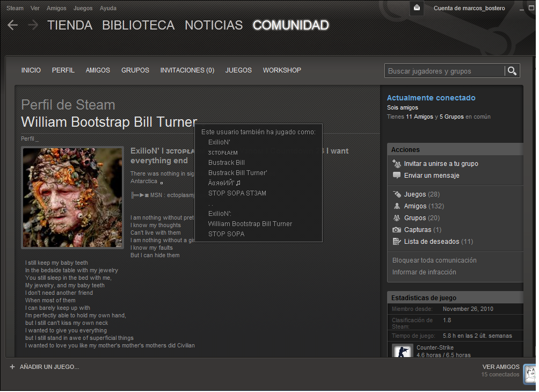Go to the NOTICIAS section
Screen dimensions: 539x392
[214, 25]
